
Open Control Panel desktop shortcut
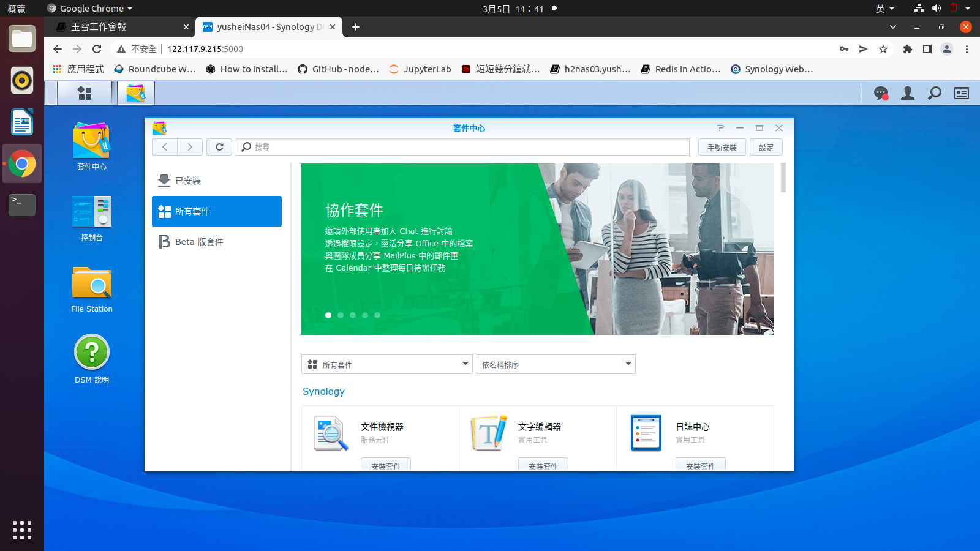(x=92, y=219)
